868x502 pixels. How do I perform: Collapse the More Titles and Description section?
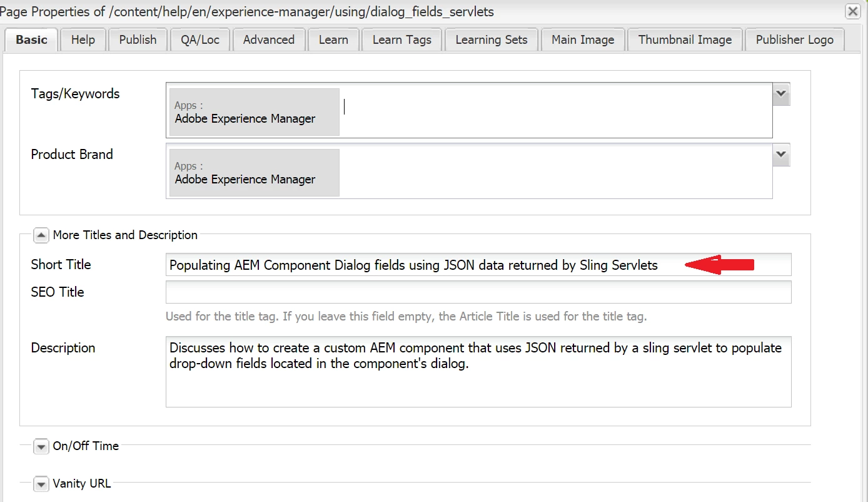coord(41,235)
